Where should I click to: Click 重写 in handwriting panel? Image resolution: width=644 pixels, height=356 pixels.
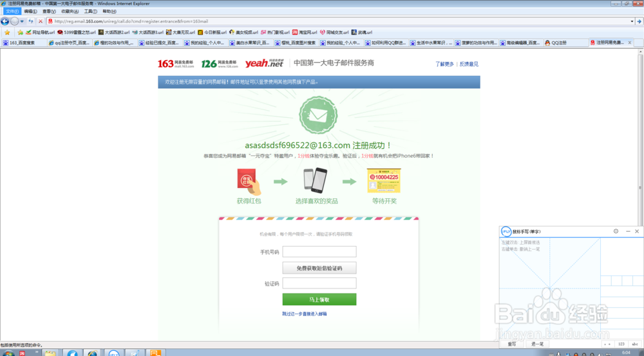coord(512,344)
